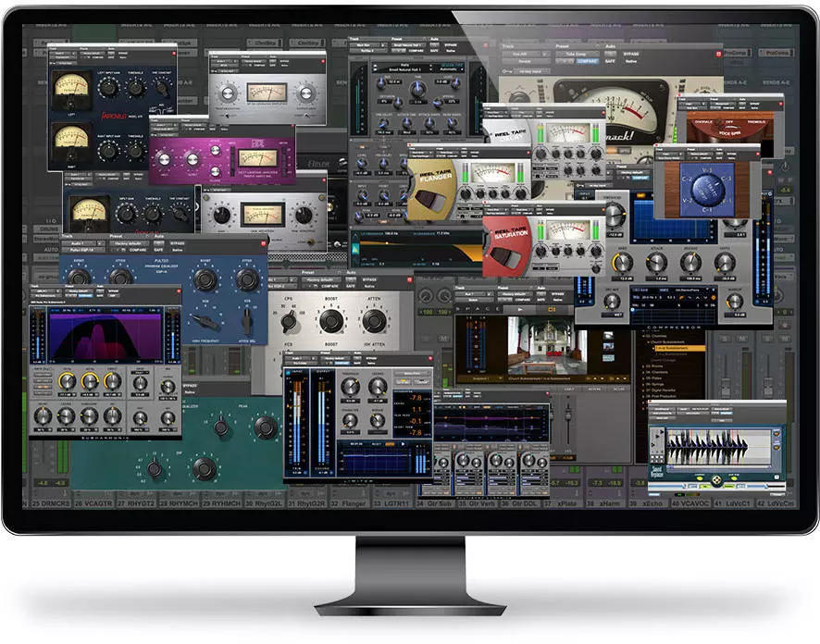Click the Pro Subharmonic purple spectrum display
The width and height of the screenshot is (820, 644).
(x=106, y=337)
